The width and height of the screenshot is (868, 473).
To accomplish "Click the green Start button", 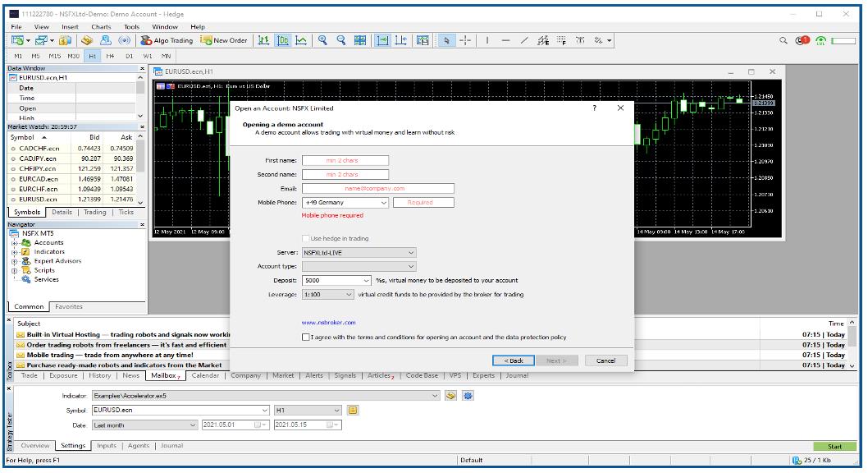I will tap(835, 447).
